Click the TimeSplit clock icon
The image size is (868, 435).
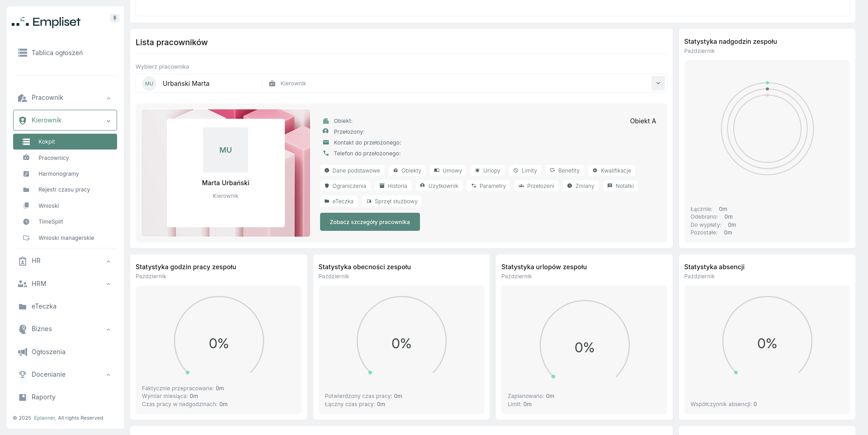tap(26, 222)
